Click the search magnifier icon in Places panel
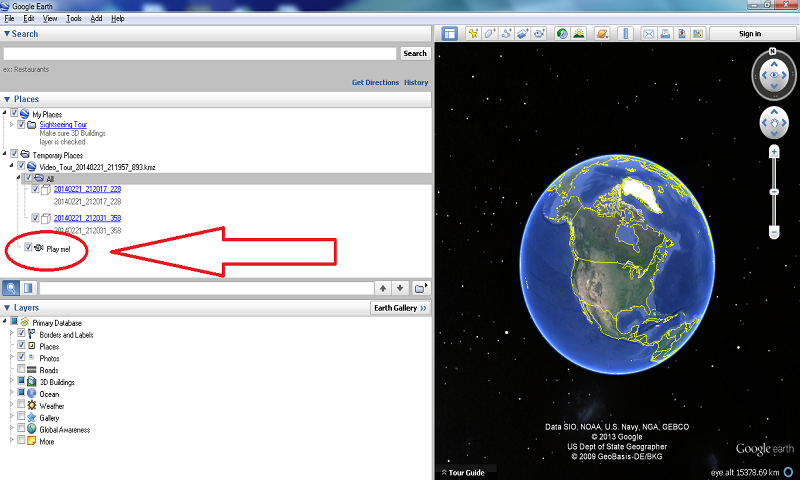This screenshot has height=480, width=800. pos(11,288)
